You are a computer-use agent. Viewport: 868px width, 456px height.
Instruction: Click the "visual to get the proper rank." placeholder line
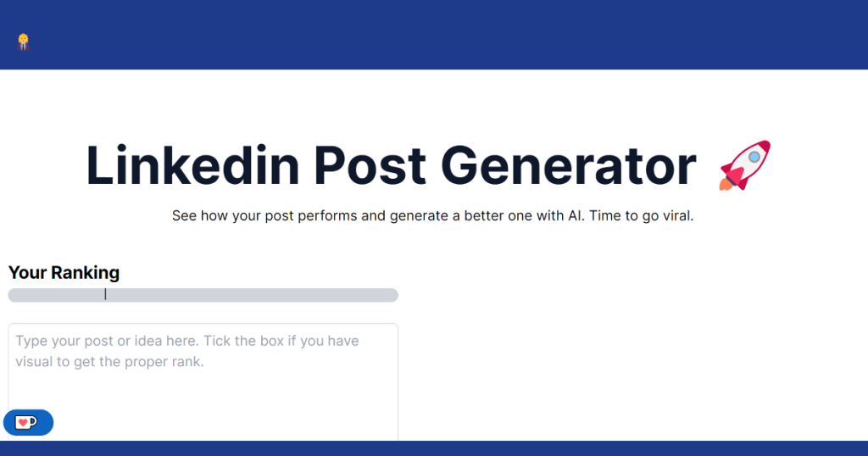click(x=109, y=362)
